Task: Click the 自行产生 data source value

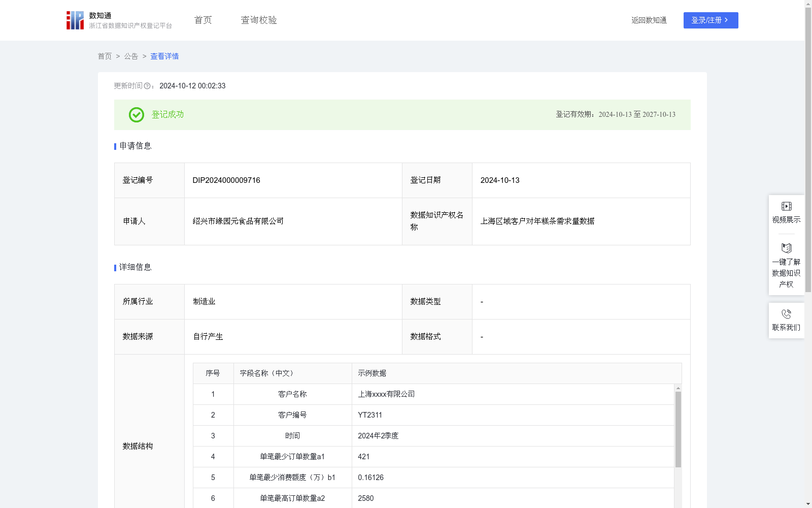Action: pyautogui.click(x=208, y=337)
